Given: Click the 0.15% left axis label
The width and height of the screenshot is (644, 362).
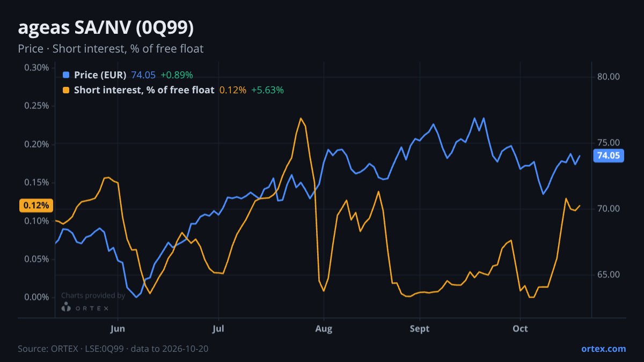Looking at the screenshot, I should point(36,182).
